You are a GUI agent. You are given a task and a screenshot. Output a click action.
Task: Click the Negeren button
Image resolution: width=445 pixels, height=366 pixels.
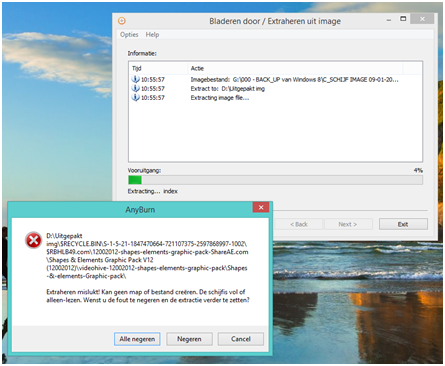click(189, 339)
